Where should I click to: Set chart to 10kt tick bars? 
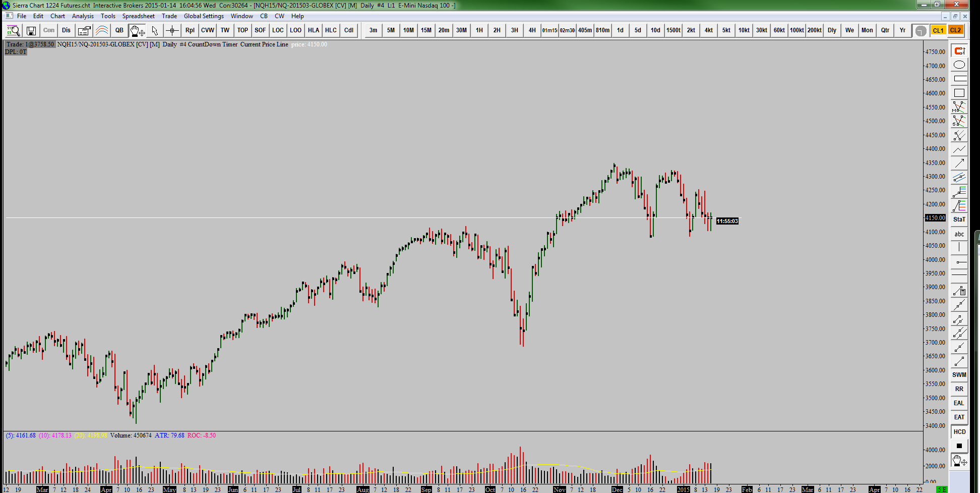click(744, 30)
